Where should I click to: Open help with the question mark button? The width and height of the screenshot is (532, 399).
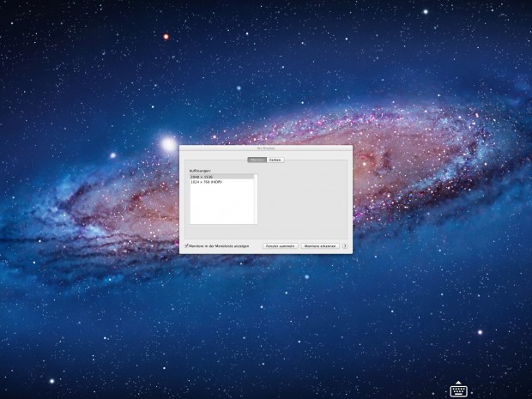345,246
